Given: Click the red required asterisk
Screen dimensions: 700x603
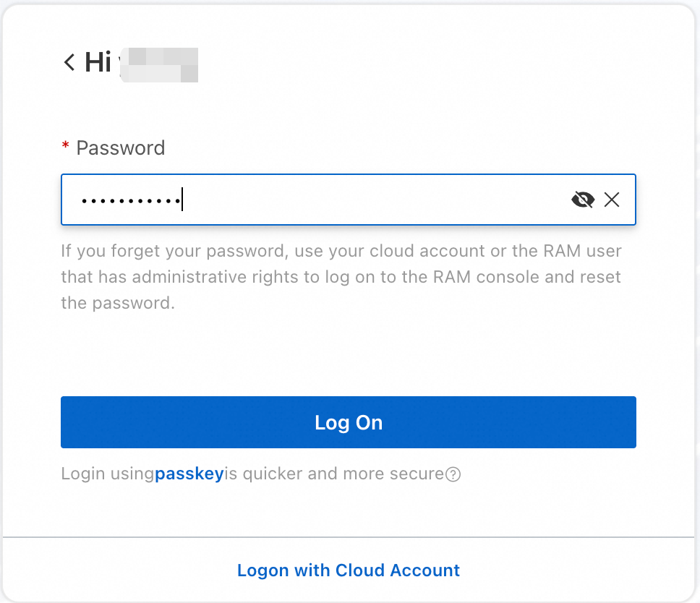Looking at the screenshot, I should [66, 147].
